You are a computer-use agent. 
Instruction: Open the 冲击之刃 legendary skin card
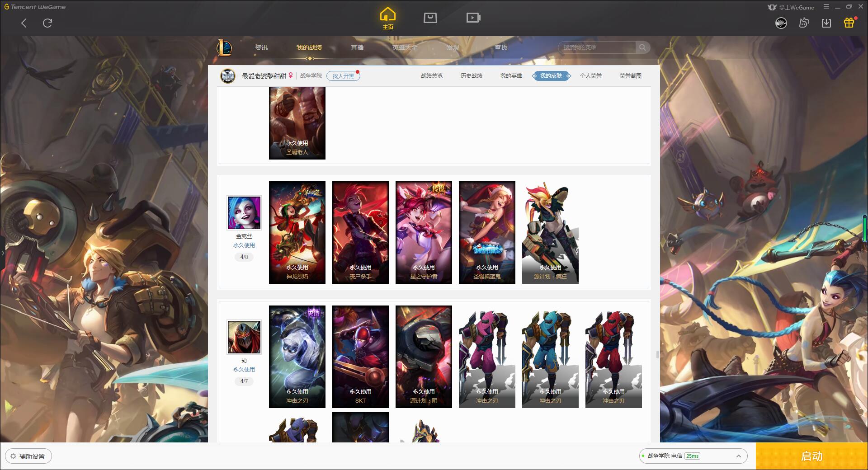(297, 357)
